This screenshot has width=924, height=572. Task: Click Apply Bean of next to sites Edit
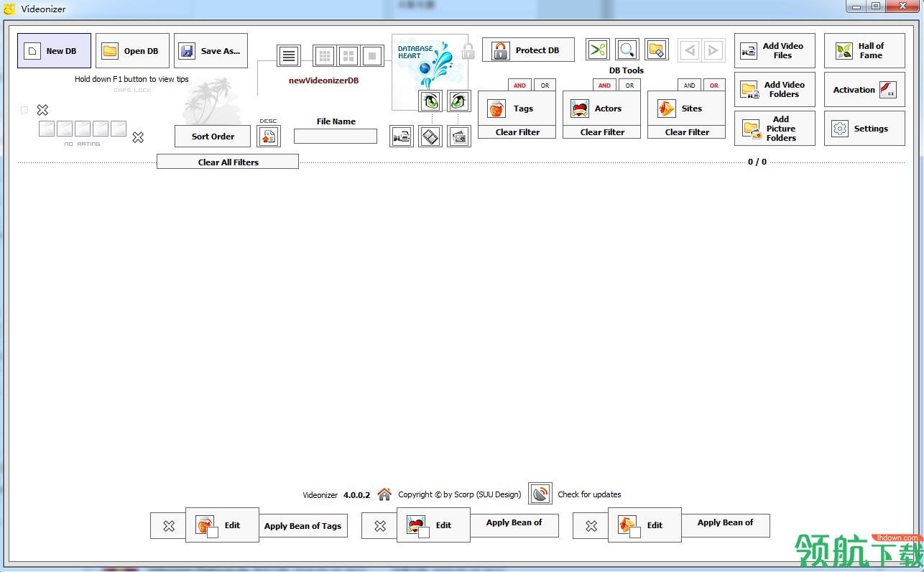click(726, 526)
